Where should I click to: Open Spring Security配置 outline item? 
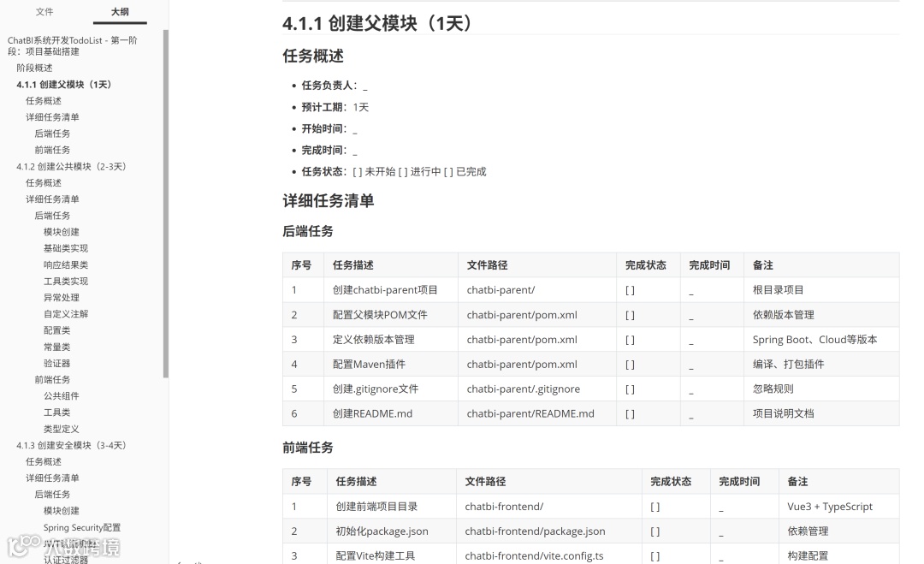pyautogui.click(x=82, y=527)
